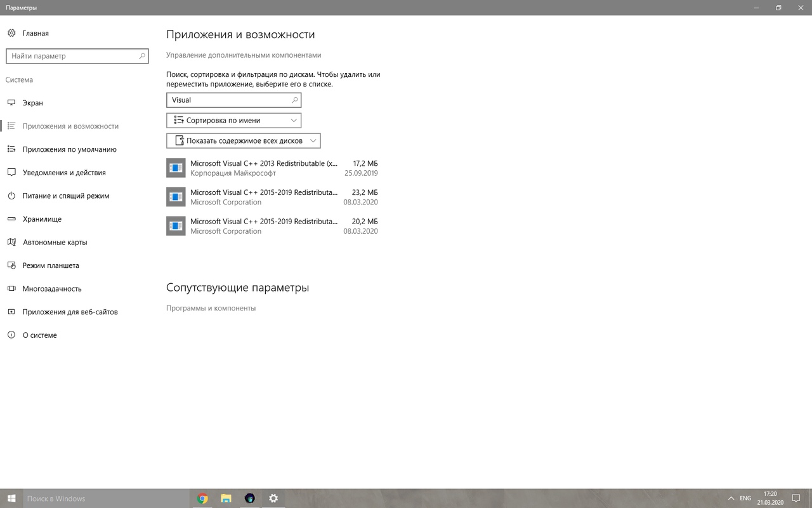Click Приложения по умолчанию icon
Viewport: 812px width, 508px height.
tap(11, 149)
